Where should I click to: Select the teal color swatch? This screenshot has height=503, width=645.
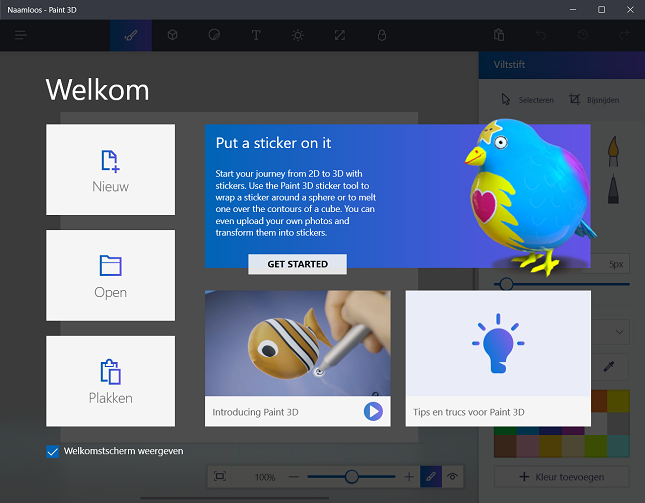(x=618, y=447)
